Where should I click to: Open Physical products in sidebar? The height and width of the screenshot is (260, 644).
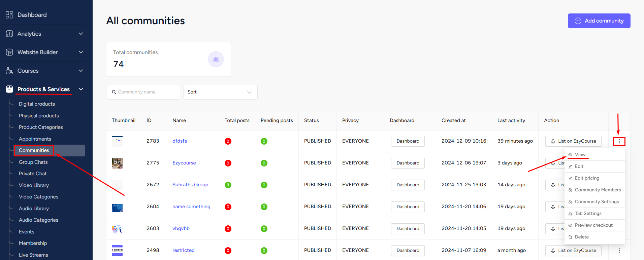(x=39, y=116)
